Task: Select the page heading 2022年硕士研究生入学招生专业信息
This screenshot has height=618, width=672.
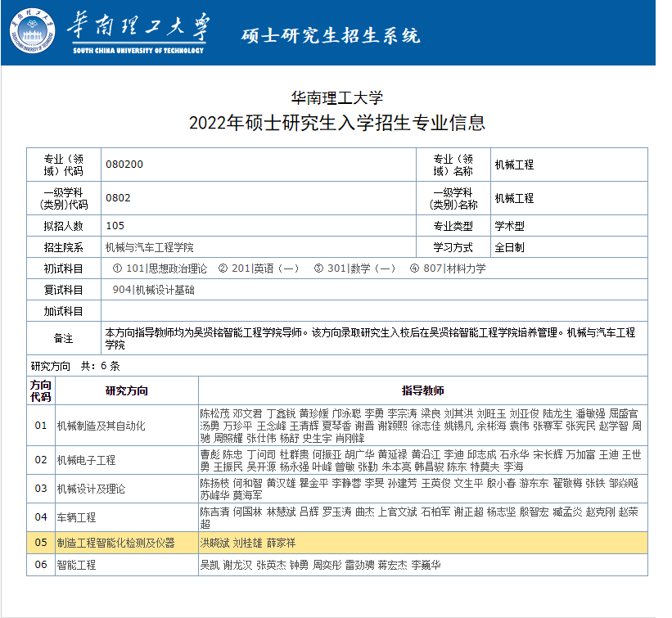Action: pyautogui.click(x=337, y=123)
